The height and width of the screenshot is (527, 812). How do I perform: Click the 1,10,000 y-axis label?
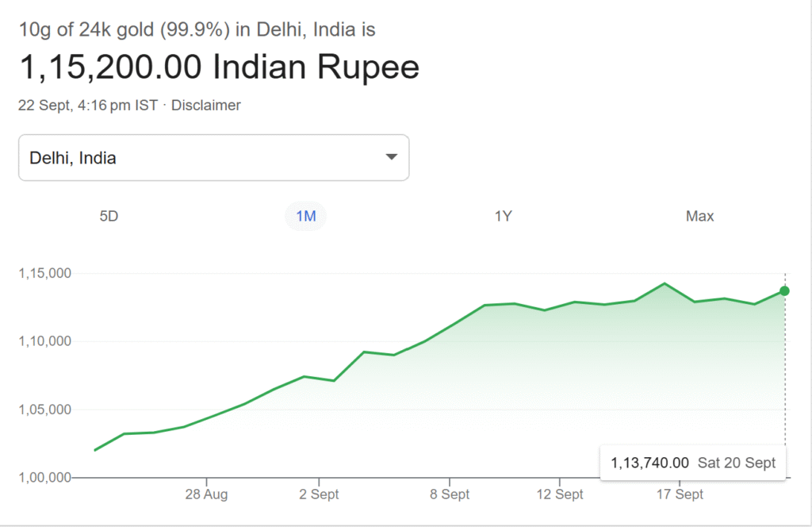pos(44,341)
